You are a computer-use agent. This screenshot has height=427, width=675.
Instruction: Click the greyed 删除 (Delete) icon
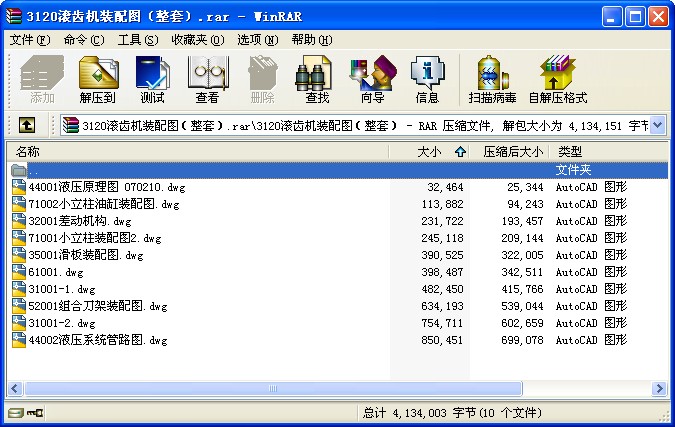click(x=262, y=80)
